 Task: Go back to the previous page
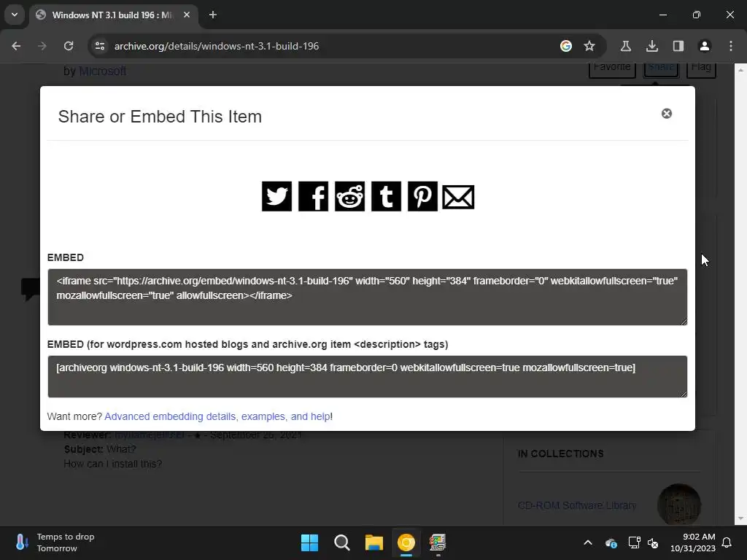(x=16, y=46)
